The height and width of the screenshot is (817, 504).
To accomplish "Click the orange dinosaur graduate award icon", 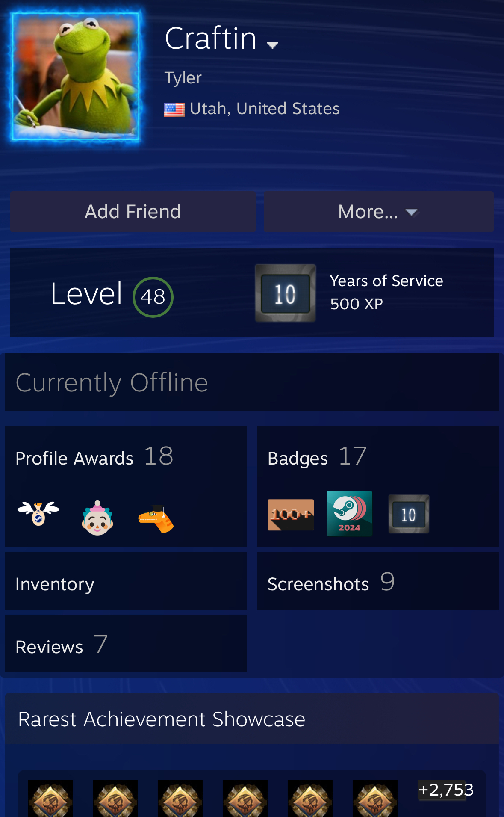I will click(156, 518).
